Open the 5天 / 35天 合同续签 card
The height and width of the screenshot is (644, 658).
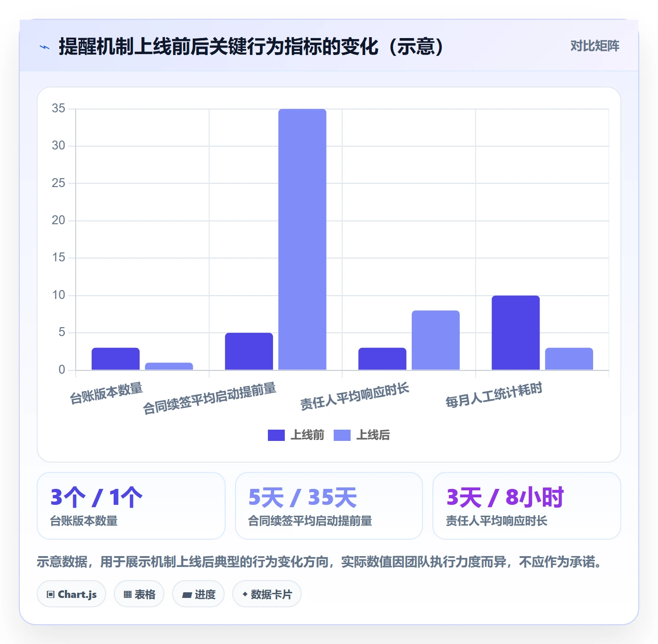coord(329,506)
